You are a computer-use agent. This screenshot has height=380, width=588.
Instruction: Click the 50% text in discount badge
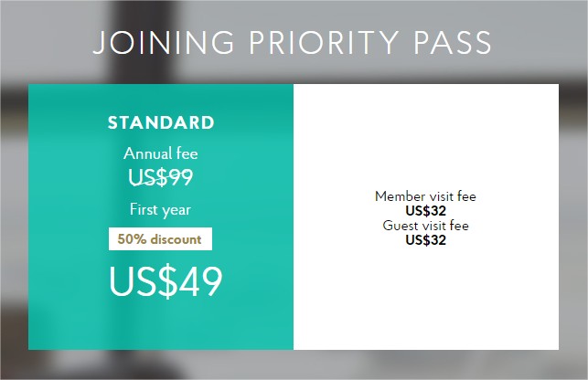132,238
